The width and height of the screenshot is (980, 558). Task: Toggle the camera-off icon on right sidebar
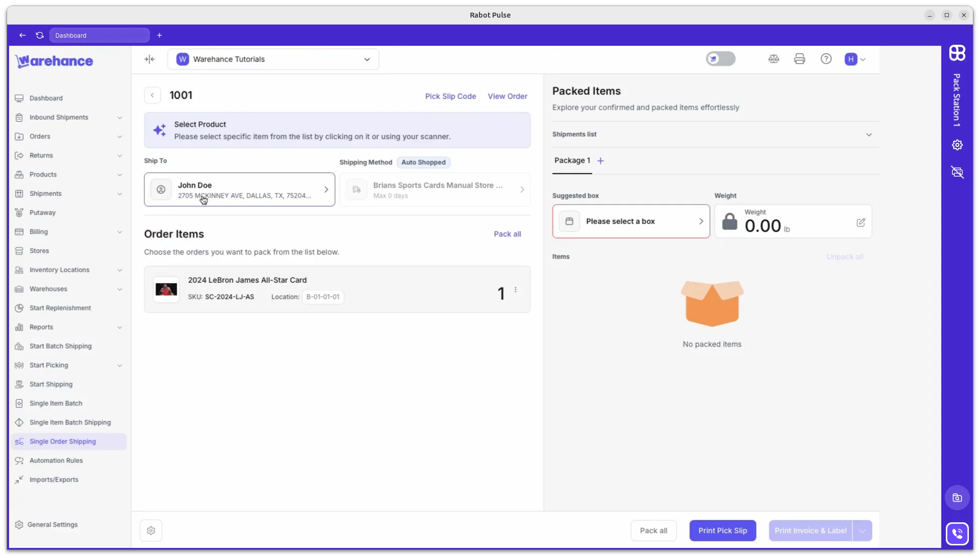point(957,173)
